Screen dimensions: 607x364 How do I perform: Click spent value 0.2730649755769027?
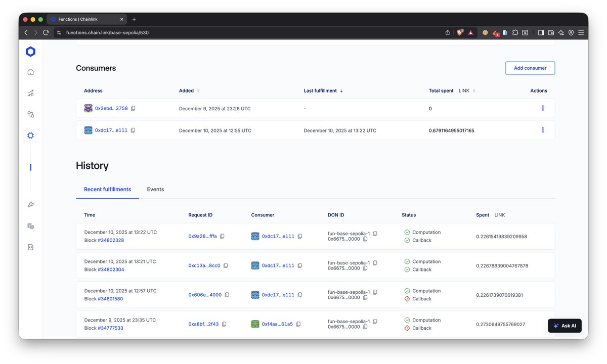tap(501, 324)
